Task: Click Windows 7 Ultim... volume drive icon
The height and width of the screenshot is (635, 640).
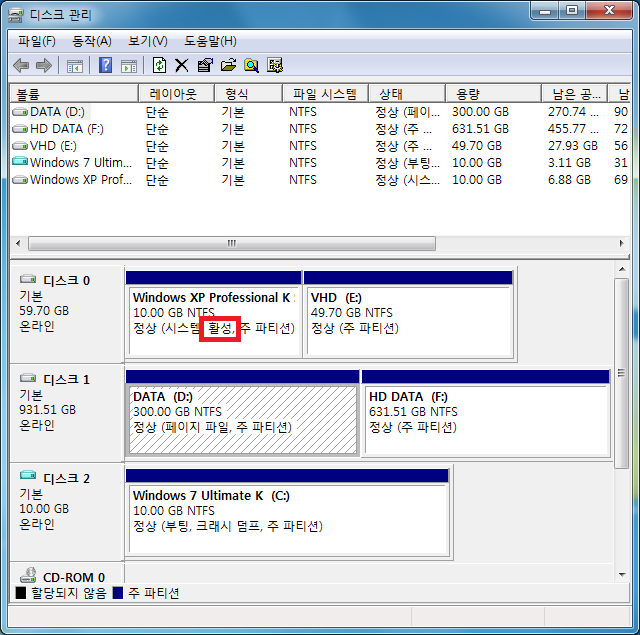Action: (20, 162)
